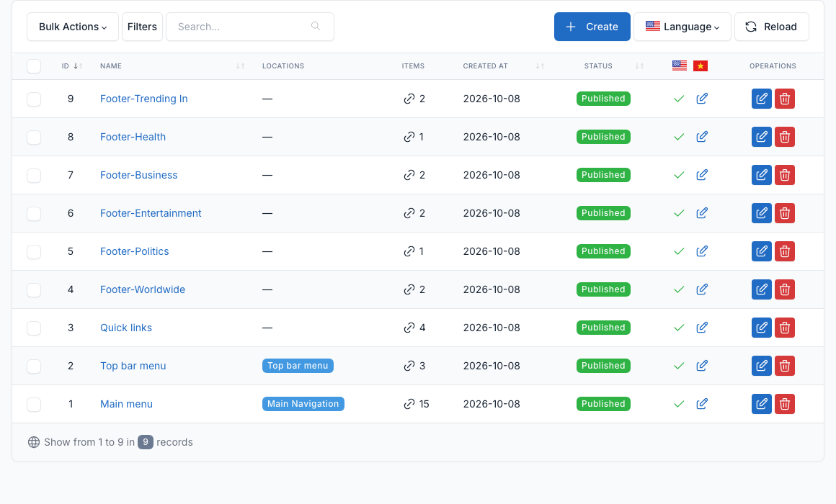Edit Vietnamese translation for Footer-Health

tap(702, 137)
